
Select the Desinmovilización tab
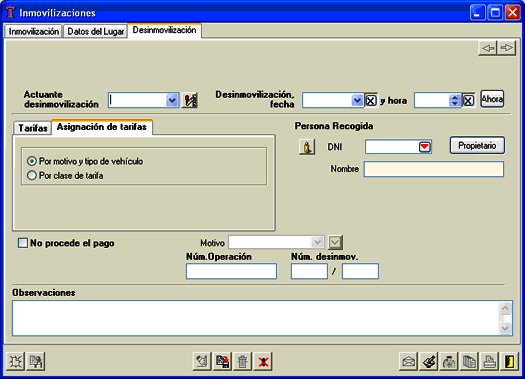[164, 30]
